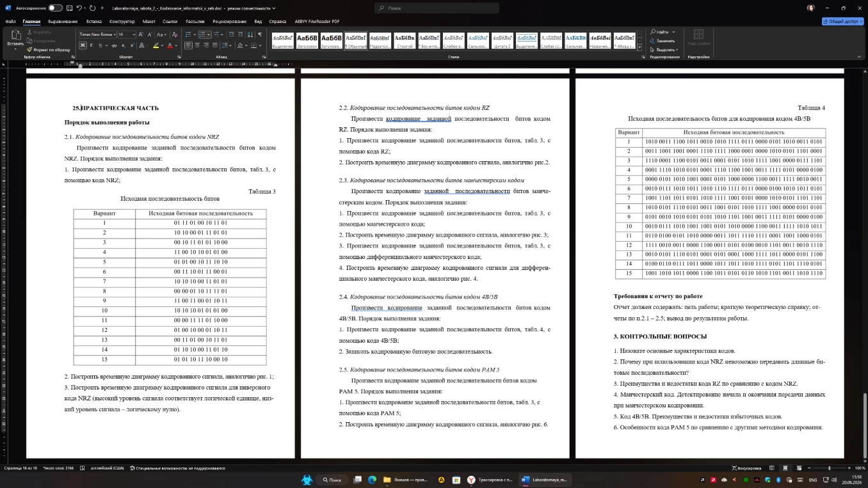Click the Redo arrow icon
Viewport: 868px width, 488px height.
(x=93, y=8)
